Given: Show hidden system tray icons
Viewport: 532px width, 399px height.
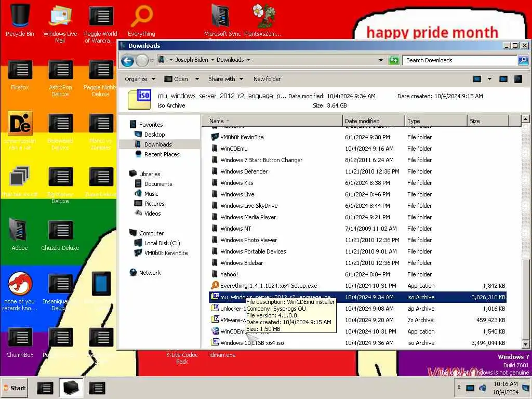Looking at the screenshot, I should (459, 387).
